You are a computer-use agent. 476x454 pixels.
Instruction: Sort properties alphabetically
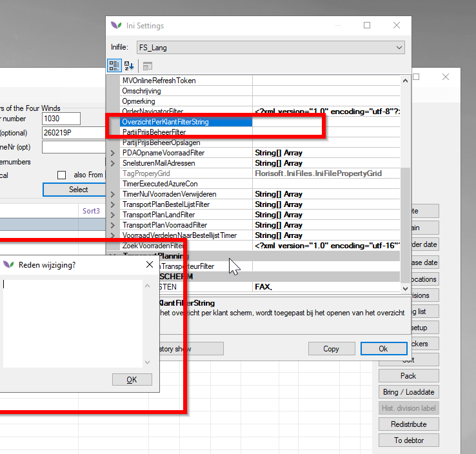(129, 66)
